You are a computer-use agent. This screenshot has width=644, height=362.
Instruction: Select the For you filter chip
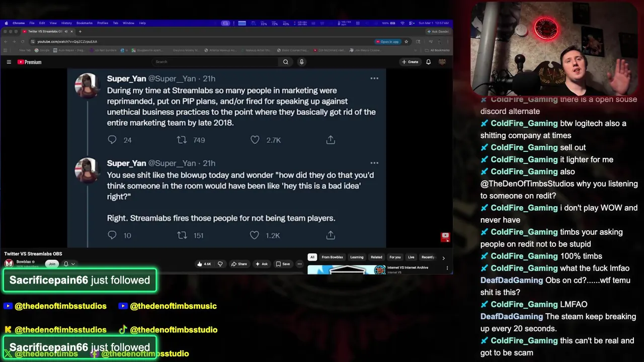pyautogui.click(x=395, y=257)
